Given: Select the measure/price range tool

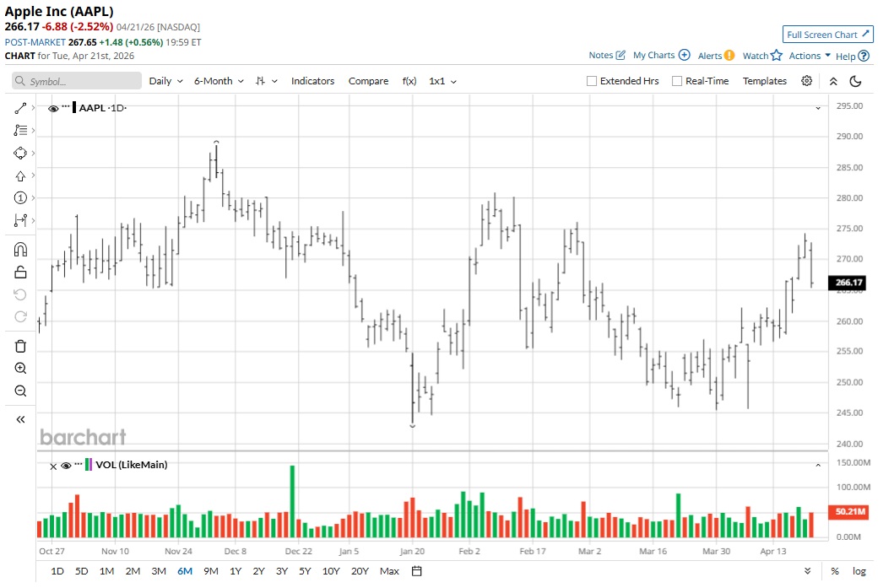Looking at the screenshot, I should tap(20, 220).
